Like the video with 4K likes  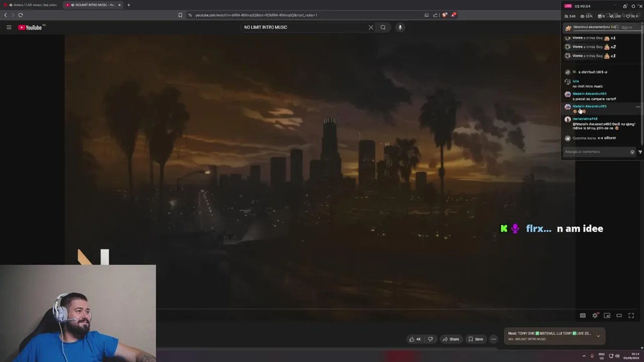coord(415,339)
